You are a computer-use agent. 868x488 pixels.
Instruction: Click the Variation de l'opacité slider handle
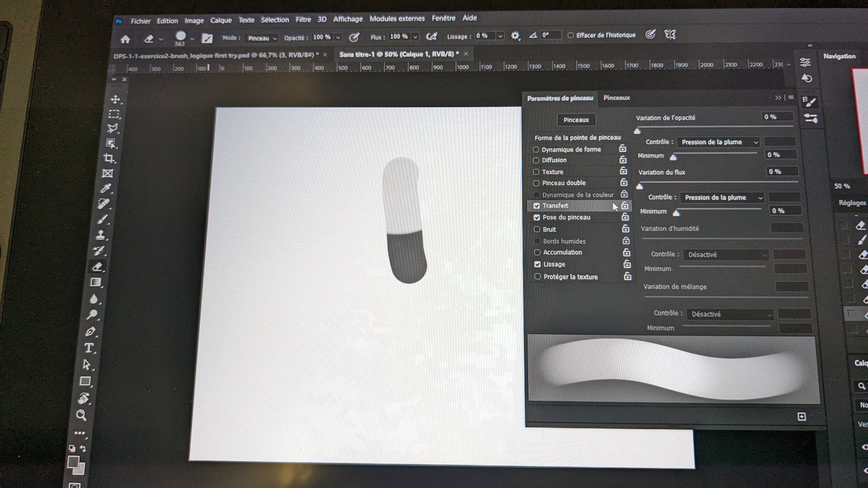[x=637, y=131]
